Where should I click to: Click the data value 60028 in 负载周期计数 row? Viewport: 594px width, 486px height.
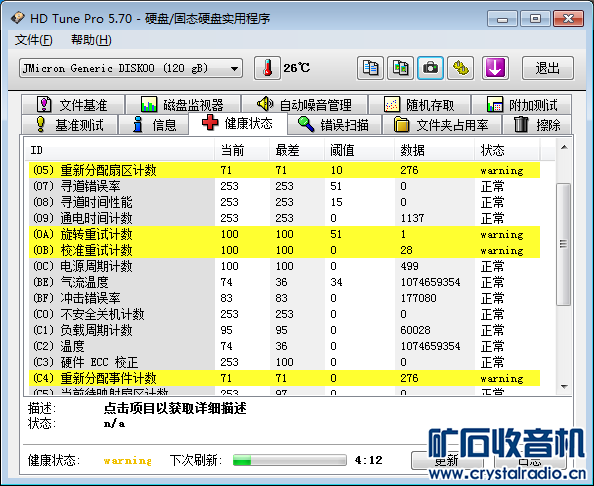(x=415, y=330)
